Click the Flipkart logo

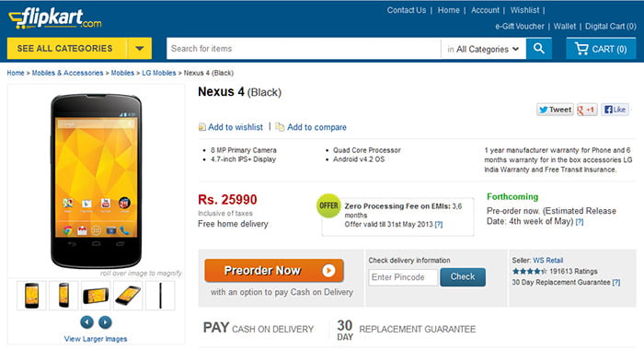55,18
